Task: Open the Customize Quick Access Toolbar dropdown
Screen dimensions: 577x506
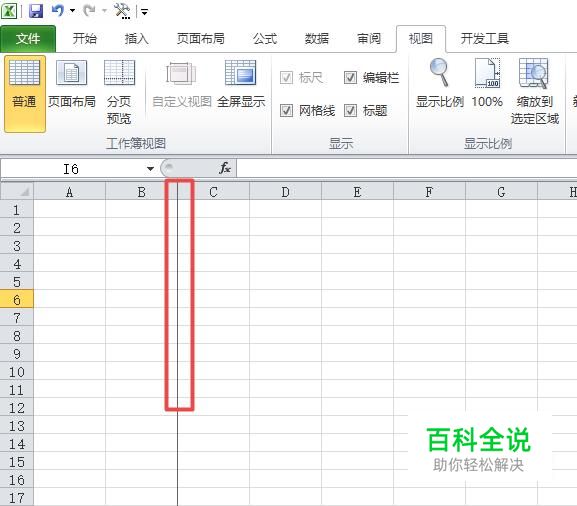Action: coord(145,12)
